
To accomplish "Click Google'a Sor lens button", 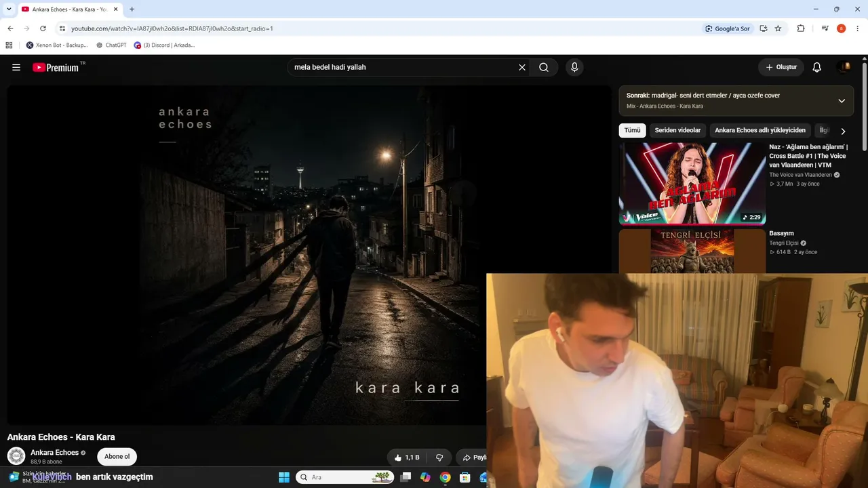I will point(728,28).
